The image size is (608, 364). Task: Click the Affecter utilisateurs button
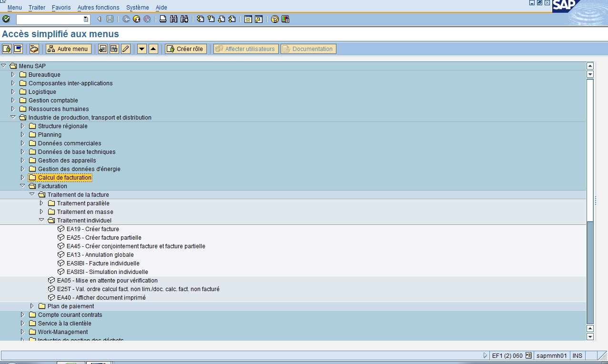click(246, 49)
